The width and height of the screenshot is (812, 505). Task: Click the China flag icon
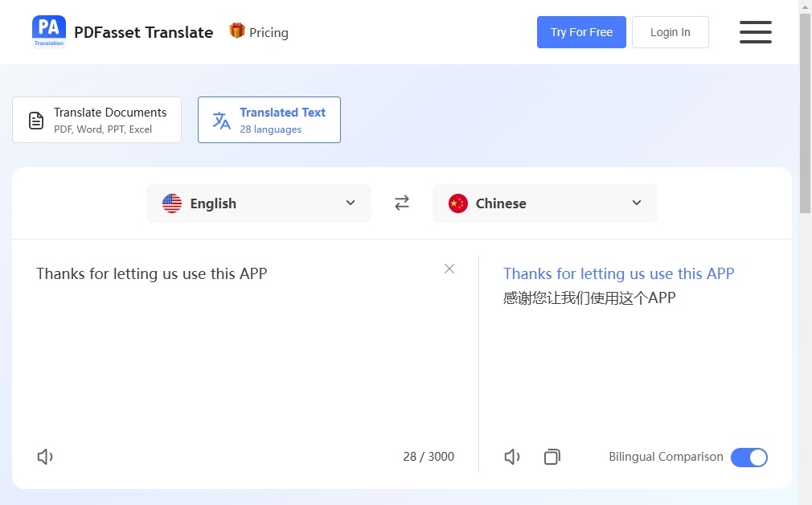point(457,203)
